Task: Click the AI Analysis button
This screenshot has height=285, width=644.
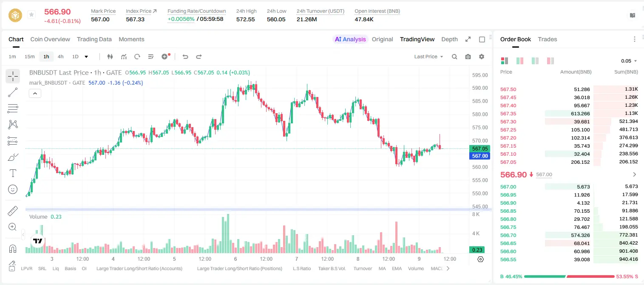Action: click(350, 39)
